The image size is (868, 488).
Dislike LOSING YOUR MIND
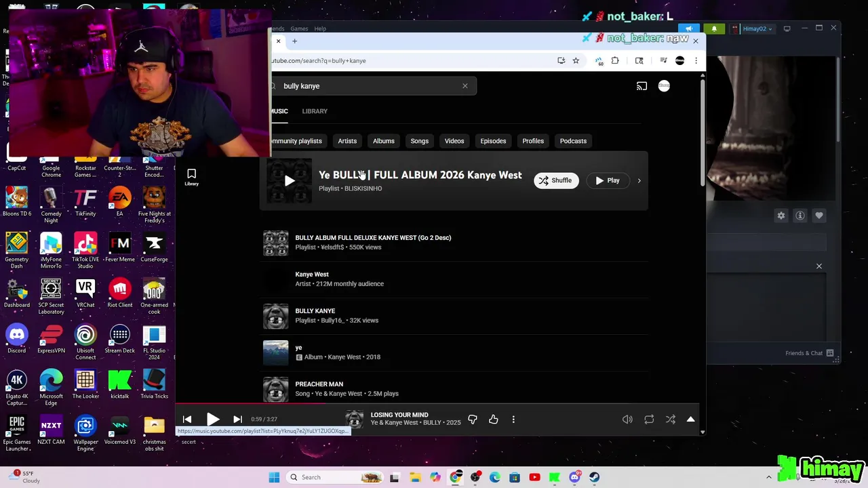point(473,420)
